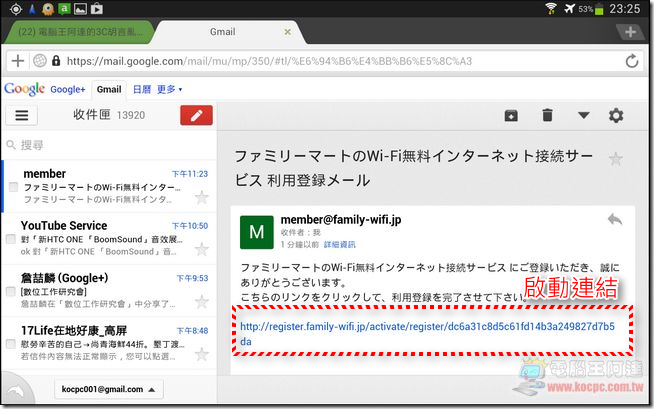
Task: Tap the airplane mode status icon
Action: (569, 8)
